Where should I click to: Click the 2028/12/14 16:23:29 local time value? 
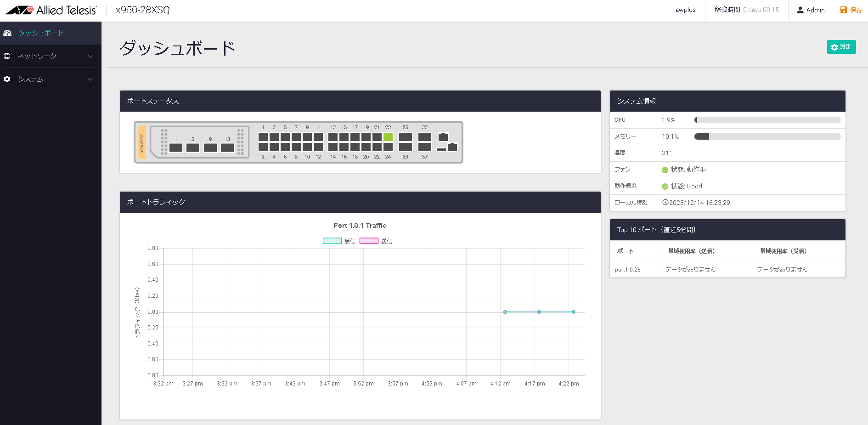tap(699, 203)
